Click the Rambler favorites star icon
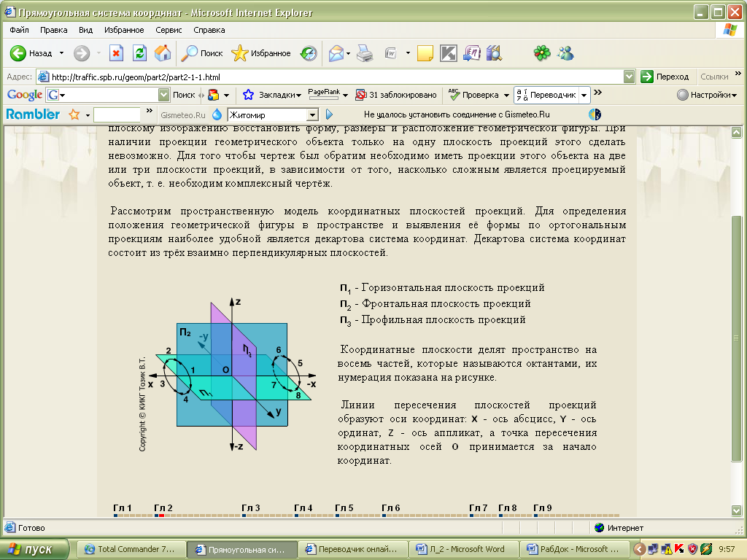 coord(74,114)
